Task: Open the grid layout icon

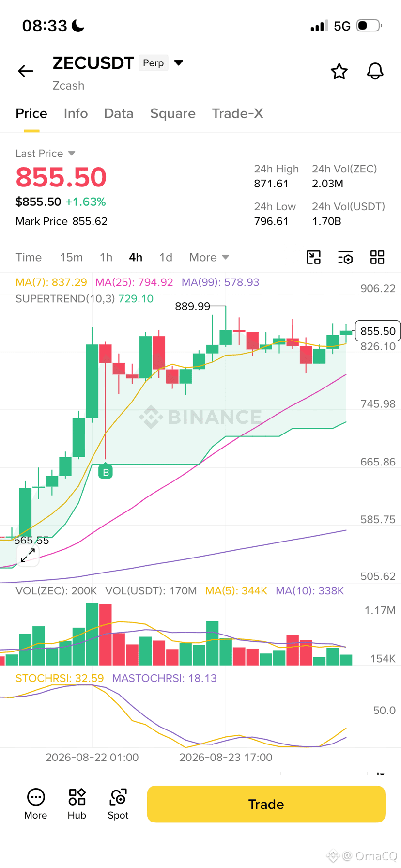Action: [377, 257]
